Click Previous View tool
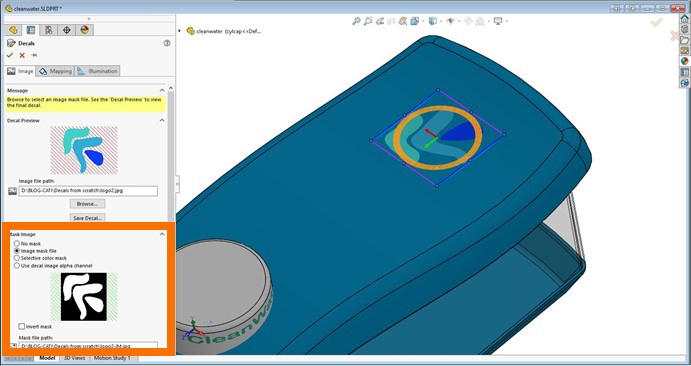691x366 pixels. coord(380,21)
